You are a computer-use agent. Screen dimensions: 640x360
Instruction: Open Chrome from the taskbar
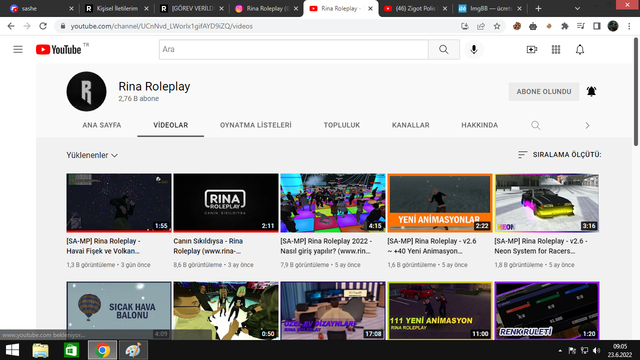[102, 350]
